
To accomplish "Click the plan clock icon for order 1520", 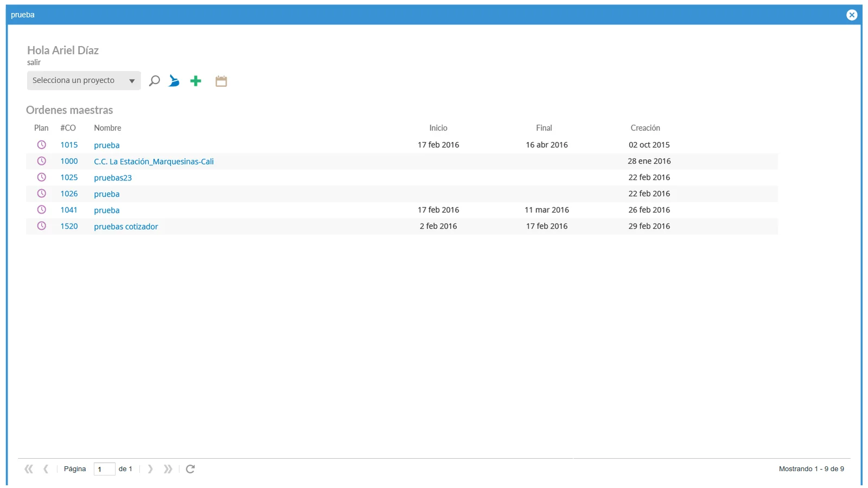I will click(x=41, y=226).
